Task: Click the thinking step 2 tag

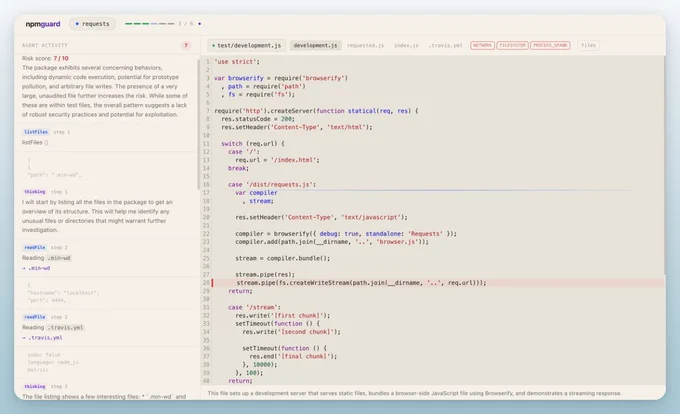Action: (x=35, y=386)
